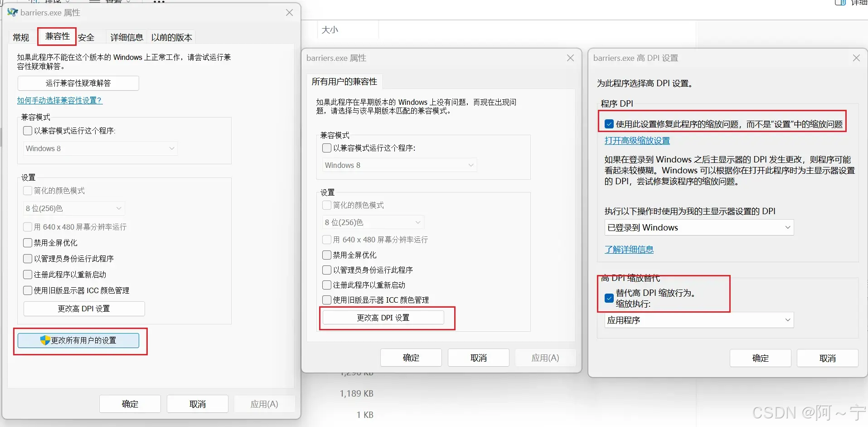Click the UAC shield icon on 更改所有用户的设置
Viewport: 868px width, 427px height.
pyautogui.click(x=44, y=340)
